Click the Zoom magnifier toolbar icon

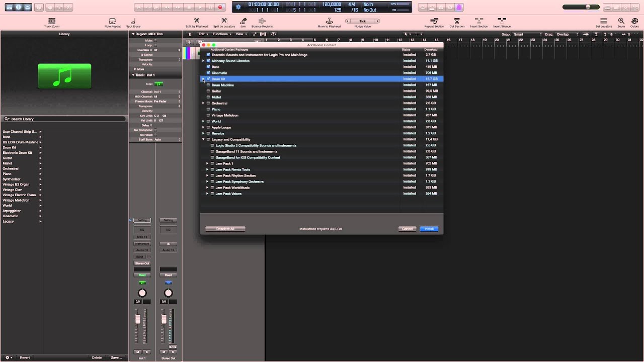click(x=621, y=21)
